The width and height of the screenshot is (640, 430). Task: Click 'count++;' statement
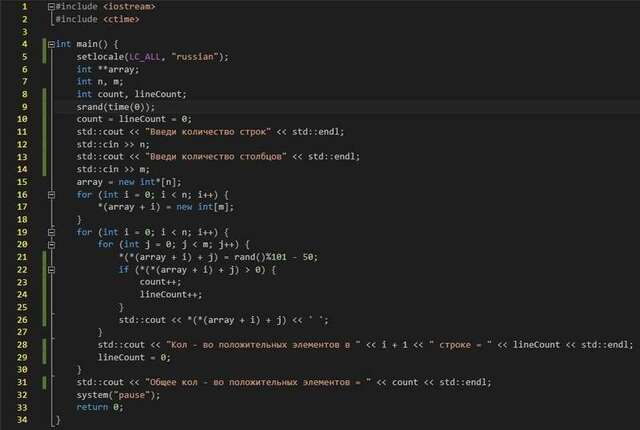(160, 282)
